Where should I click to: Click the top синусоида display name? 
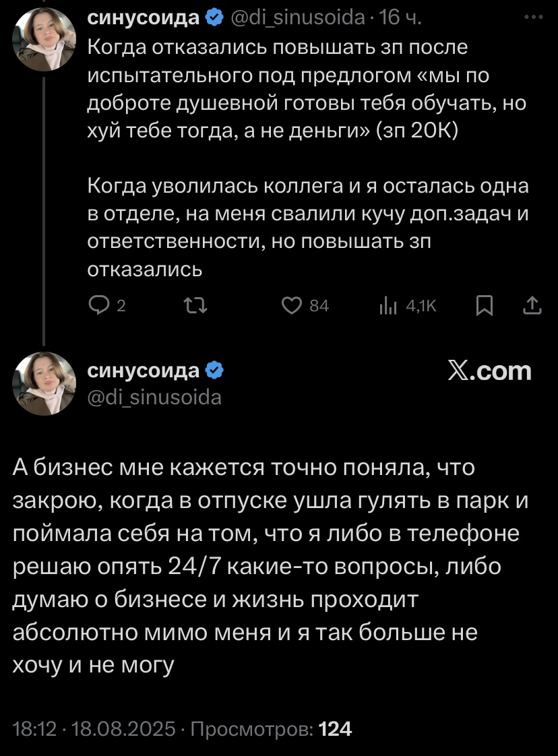coord(144,18)
